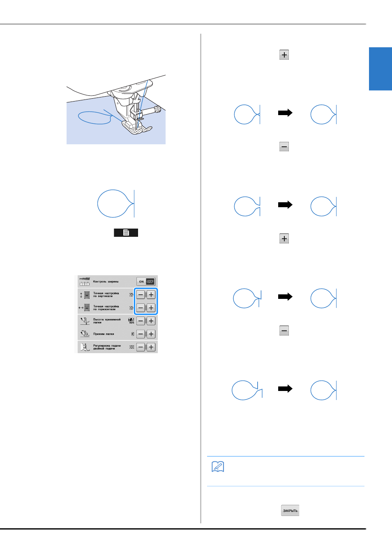Click the settings page icon button

click(126, 233)
